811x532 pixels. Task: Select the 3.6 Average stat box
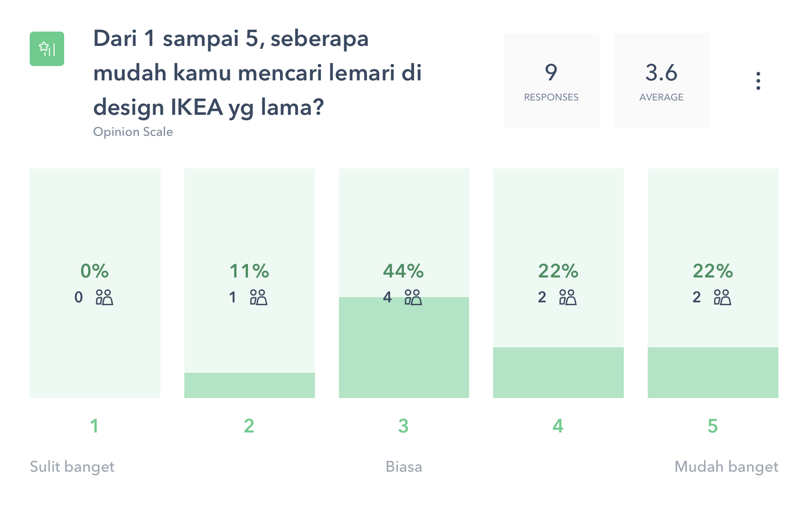[x=661, y=80]
